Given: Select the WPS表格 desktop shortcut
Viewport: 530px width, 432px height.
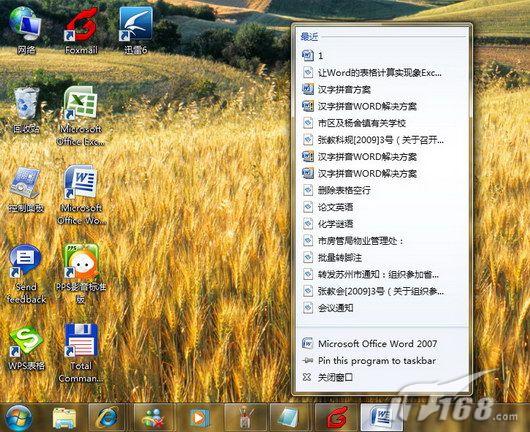Looking at the screenshot, I should tap(26, 347).
